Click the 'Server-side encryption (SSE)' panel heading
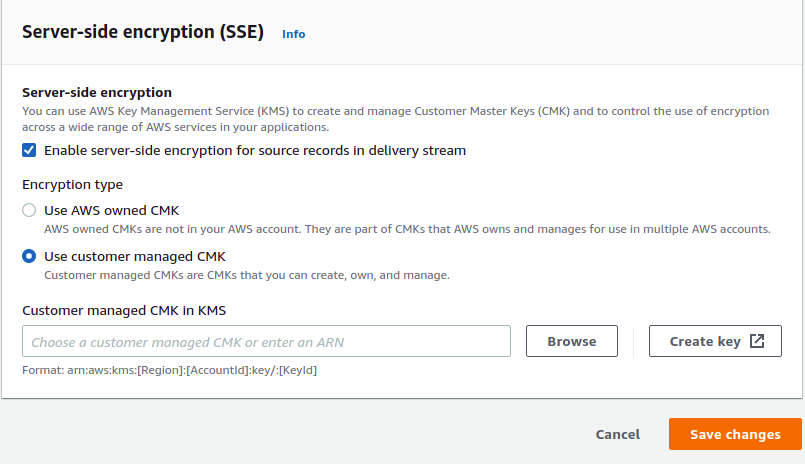The height and width of the screenshot is (464, 805). [x=143, y=32]
